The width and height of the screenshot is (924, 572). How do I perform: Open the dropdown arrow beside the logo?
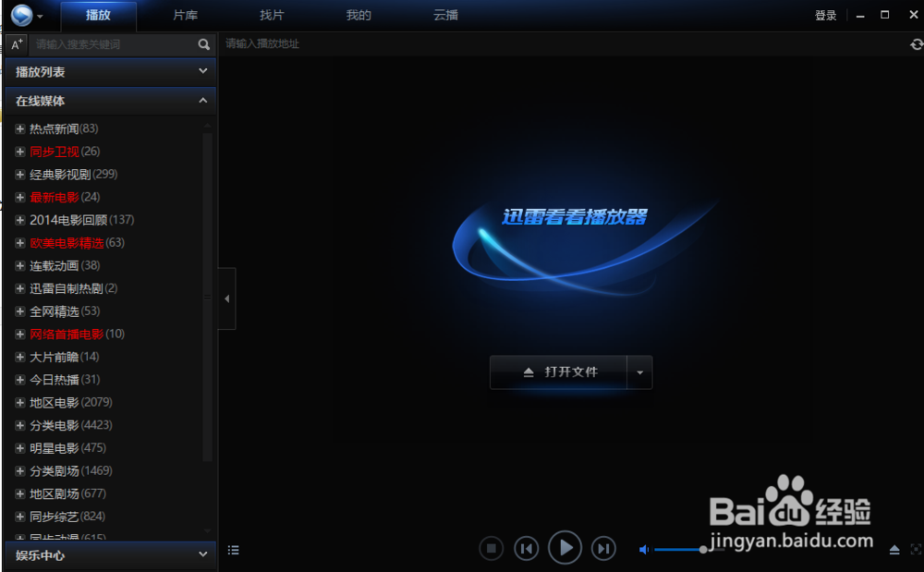(x=40, y=17)
